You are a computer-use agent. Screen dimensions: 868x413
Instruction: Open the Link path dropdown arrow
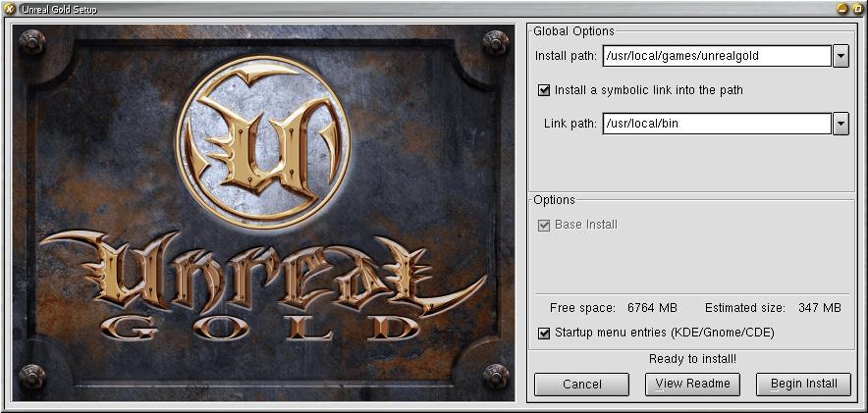point(841,124)
